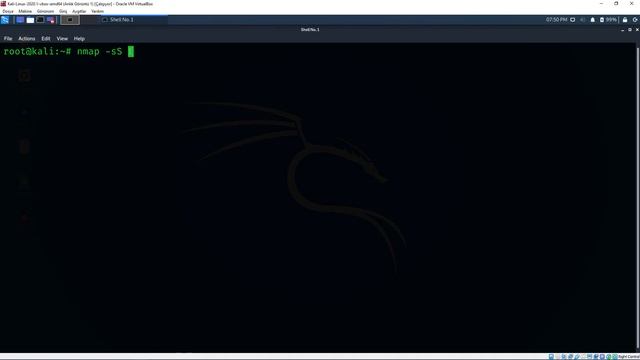Click the blue desktop icon in Kali panel
The image size is (640, 360).
click(20, 20)
